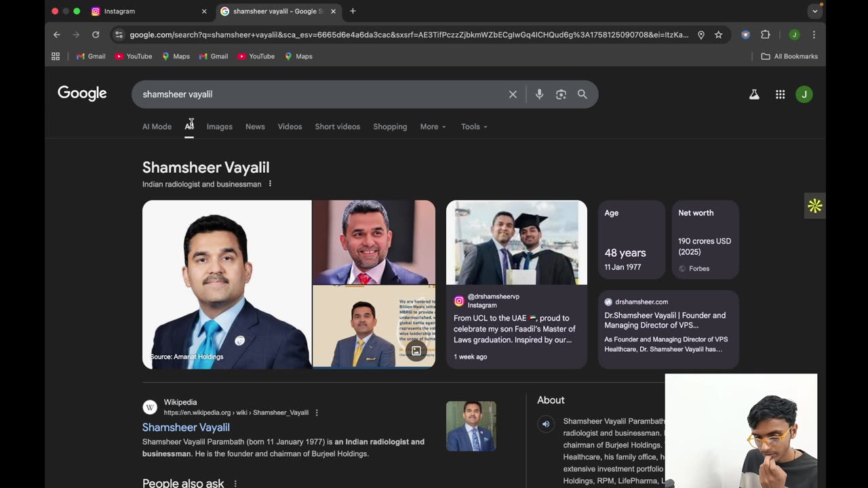Image resolution: width=868 pixels, height=488 pixels.
Task: Close the shamsheer vayalil Google tab
Action: (x=333, y=11)
